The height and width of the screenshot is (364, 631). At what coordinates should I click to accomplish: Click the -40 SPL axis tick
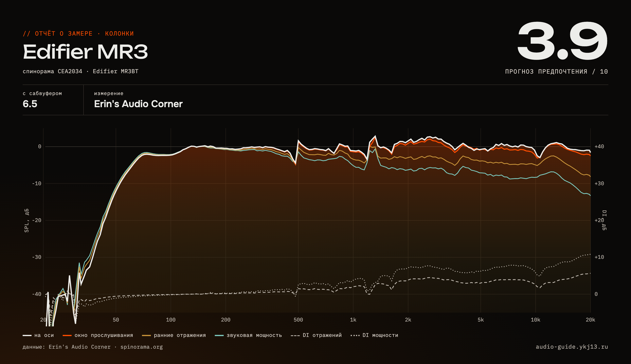coord(36,294)
